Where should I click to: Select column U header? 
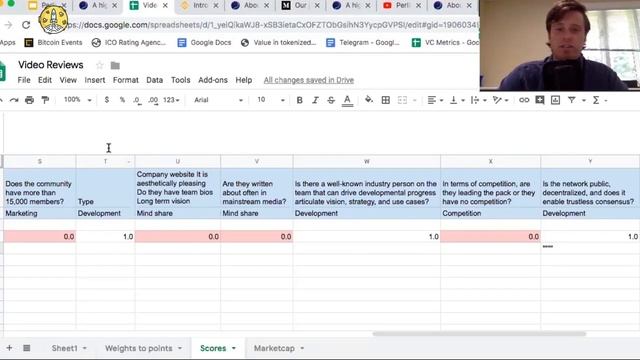[x=178, y=162]
